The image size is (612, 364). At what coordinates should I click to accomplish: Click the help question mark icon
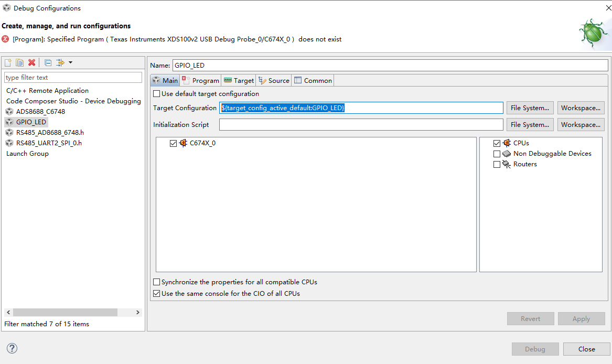[12, 348]
